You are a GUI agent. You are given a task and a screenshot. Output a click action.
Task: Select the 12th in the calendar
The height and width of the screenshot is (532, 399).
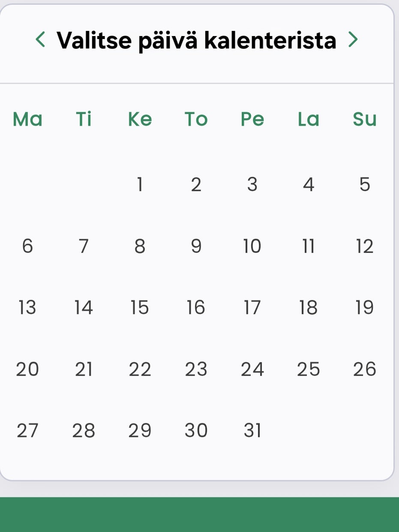click(x=364, y=246)
